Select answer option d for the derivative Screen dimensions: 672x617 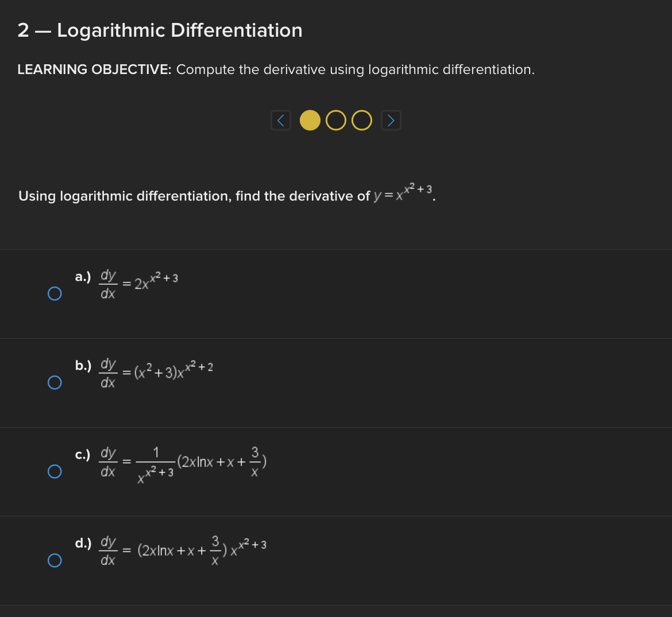click(55, 560)
